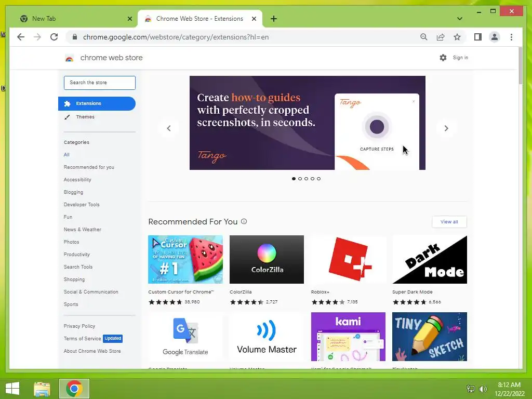Open the Roblox+ extension card
Viewport: 532px width, 399px height.
(x=348, y=270)
